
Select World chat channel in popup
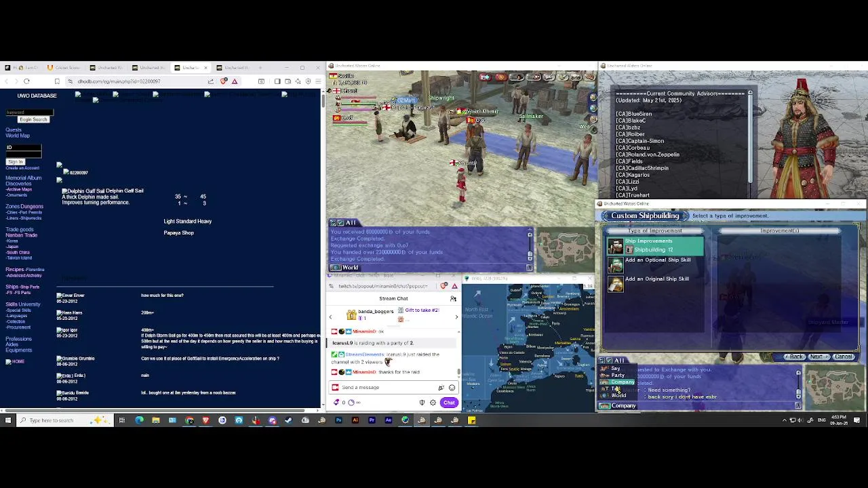[618, 395]
